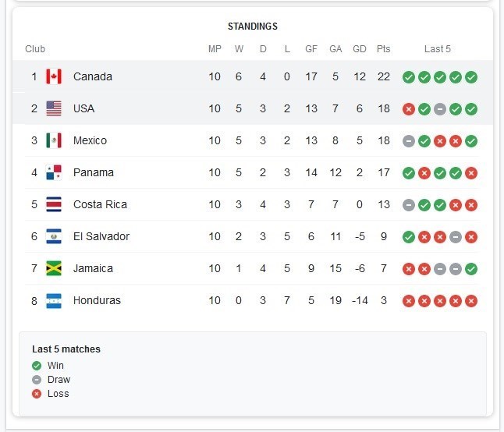This screenshot has width=504, height=432.
Task: Open the Honduras team link
Action: coord(97,300)
